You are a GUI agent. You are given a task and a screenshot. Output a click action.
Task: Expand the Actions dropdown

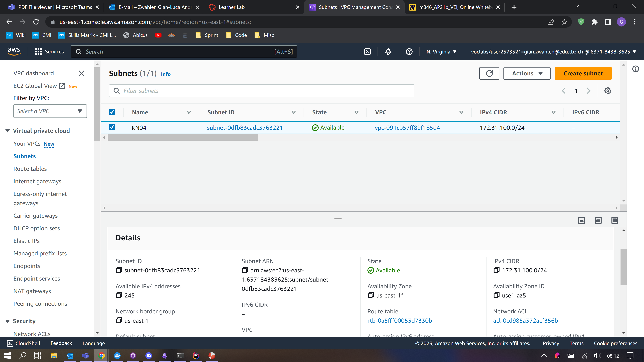coord(527,73)
